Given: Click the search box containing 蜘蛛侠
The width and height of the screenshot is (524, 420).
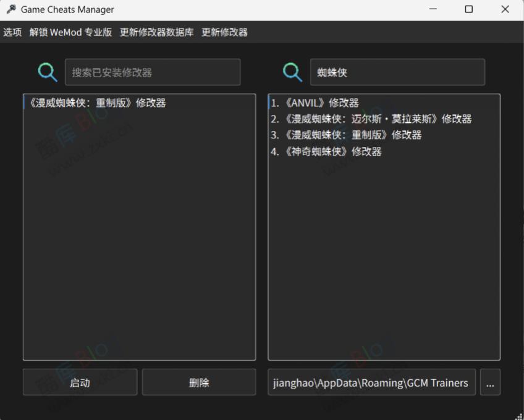Looking at the screenshot, I should pyautogui.click(x=397, y=72).
